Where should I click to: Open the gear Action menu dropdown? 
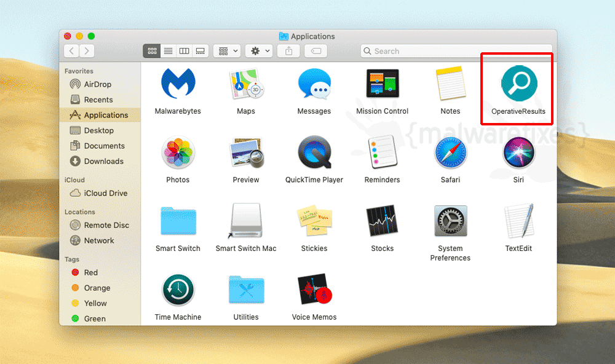point(260,51)
